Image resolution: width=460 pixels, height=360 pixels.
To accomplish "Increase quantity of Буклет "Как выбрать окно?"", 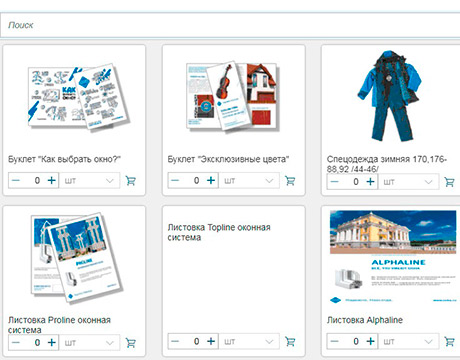I will [51, 180].
